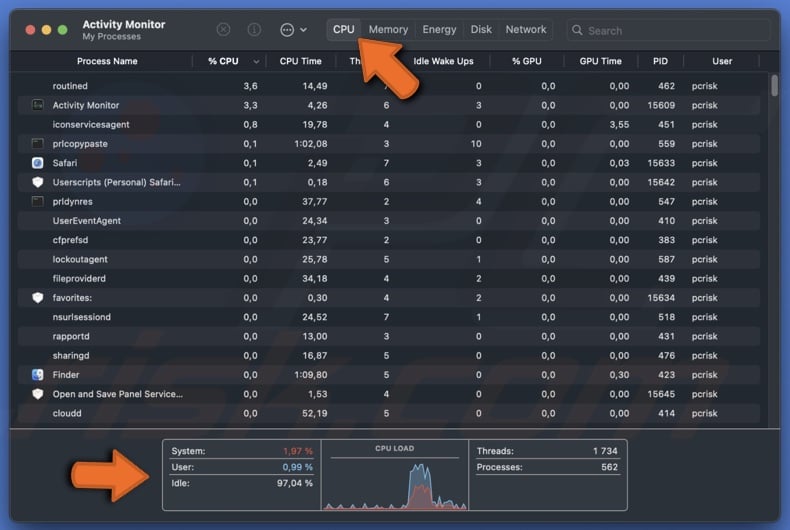Screen dimensions: 790x530
Task: Select the rapportd process row
Action: pos(388,336)
